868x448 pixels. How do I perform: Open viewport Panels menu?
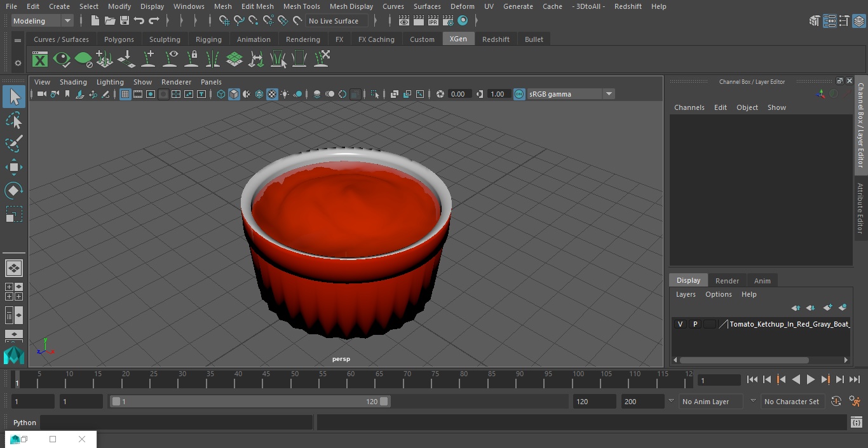pyautogui.click(x=211, y=82)
